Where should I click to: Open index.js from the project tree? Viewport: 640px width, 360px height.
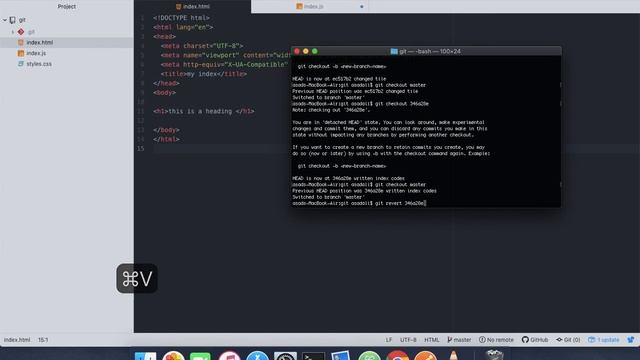[36, 53]
